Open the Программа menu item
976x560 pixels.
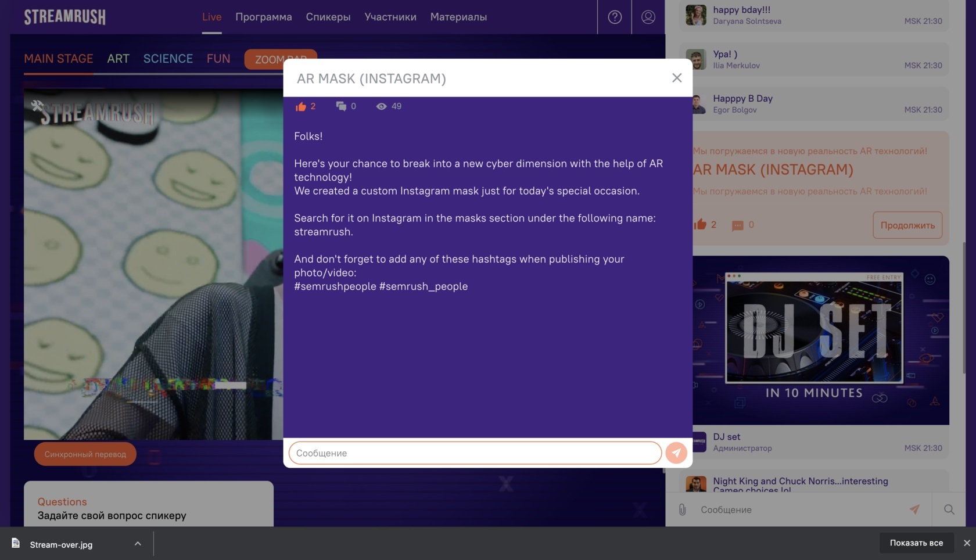pyautogui.click(x=264, y=17)
